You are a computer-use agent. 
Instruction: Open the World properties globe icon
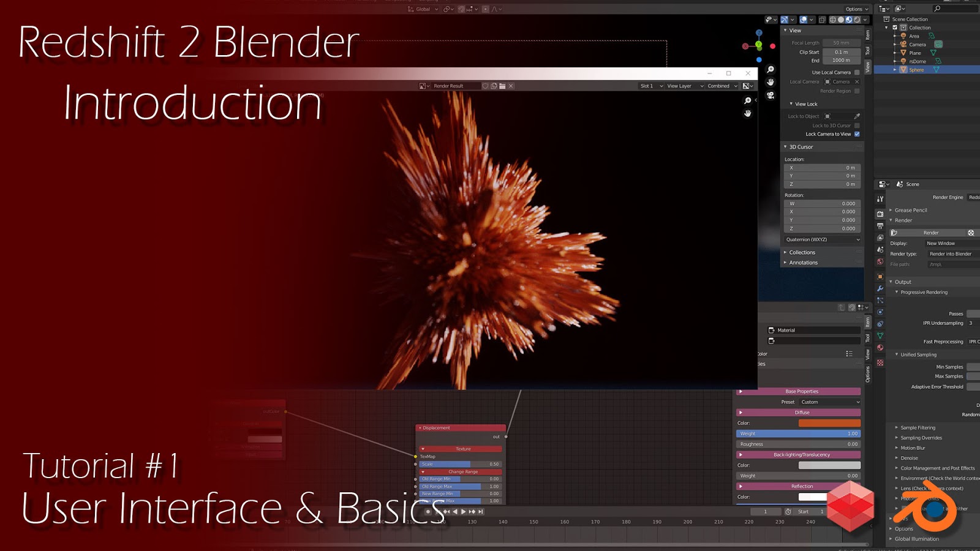pyautogui.click(x=880, y=261)
